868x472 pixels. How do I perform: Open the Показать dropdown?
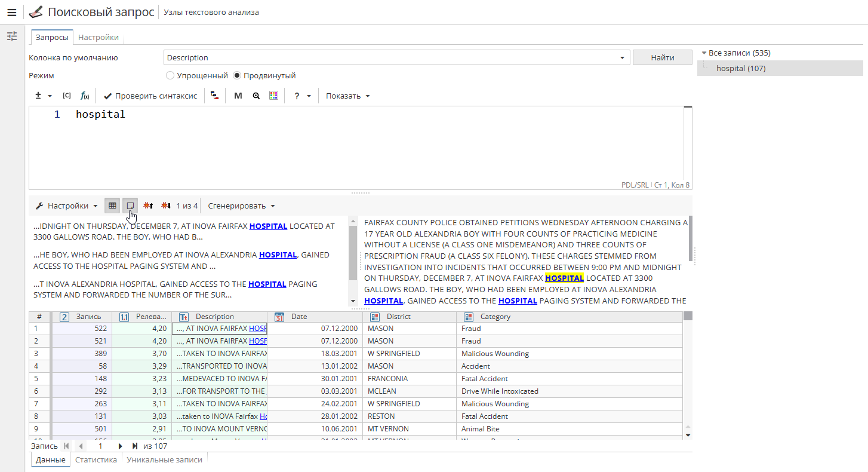348,96
